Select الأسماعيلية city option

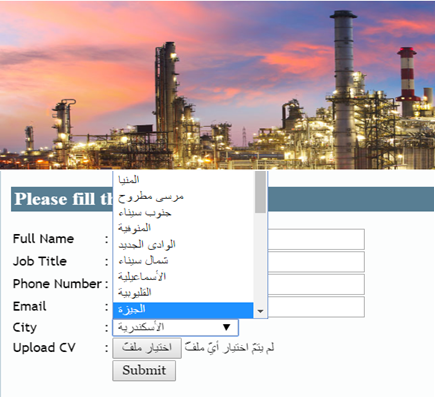[183, 277]
